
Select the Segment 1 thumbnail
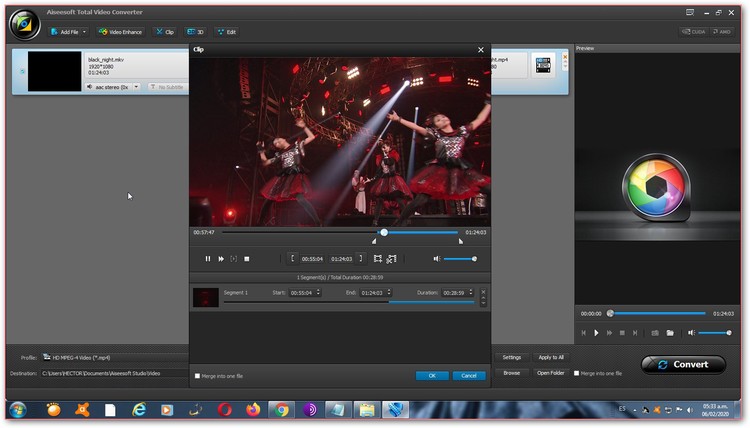(x=206, y=297)
